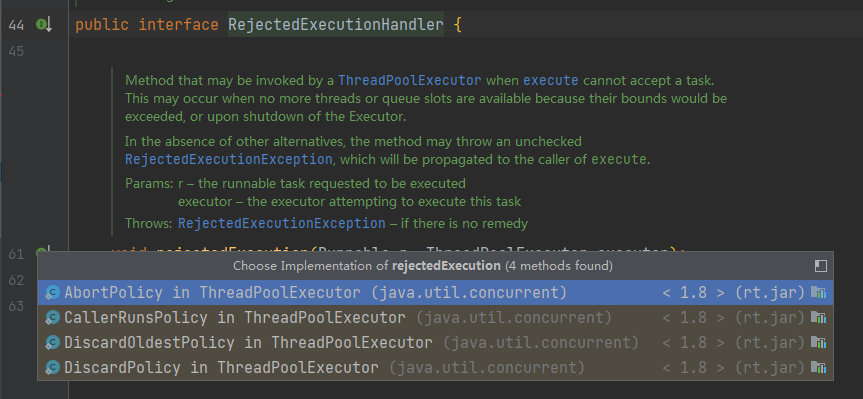Click the library icon at the end of the DiscardPolicy row
This screenshot has width=863, height=399.
(819, 368)
